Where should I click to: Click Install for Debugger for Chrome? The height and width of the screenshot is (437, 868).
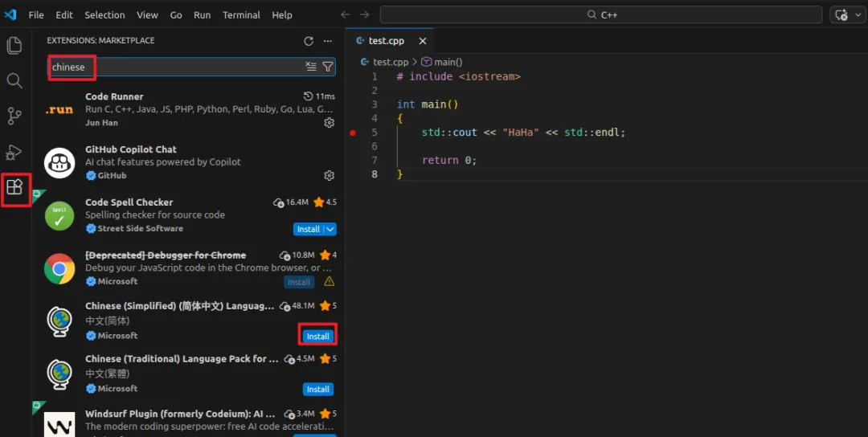[299, 282]
